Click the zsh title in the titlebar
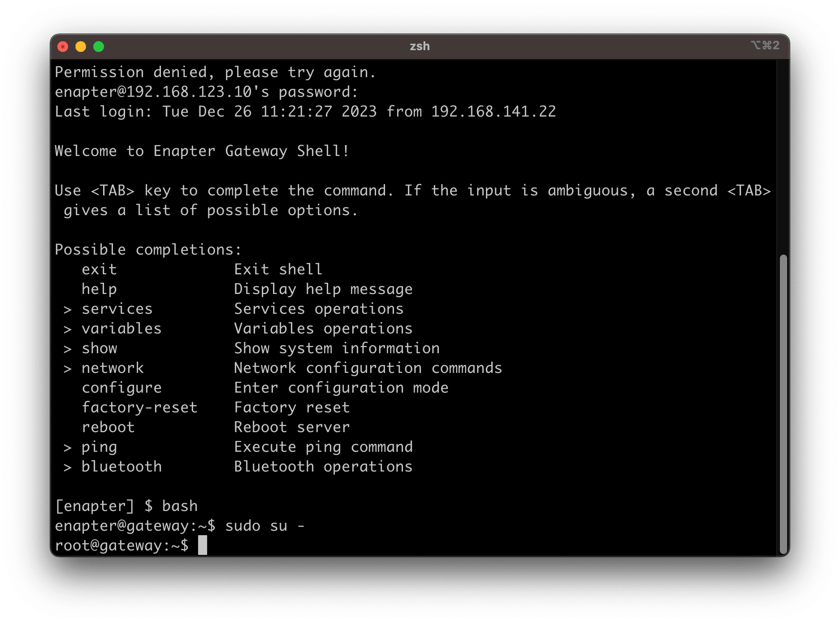The image size is (840, 623). point(420,46)
